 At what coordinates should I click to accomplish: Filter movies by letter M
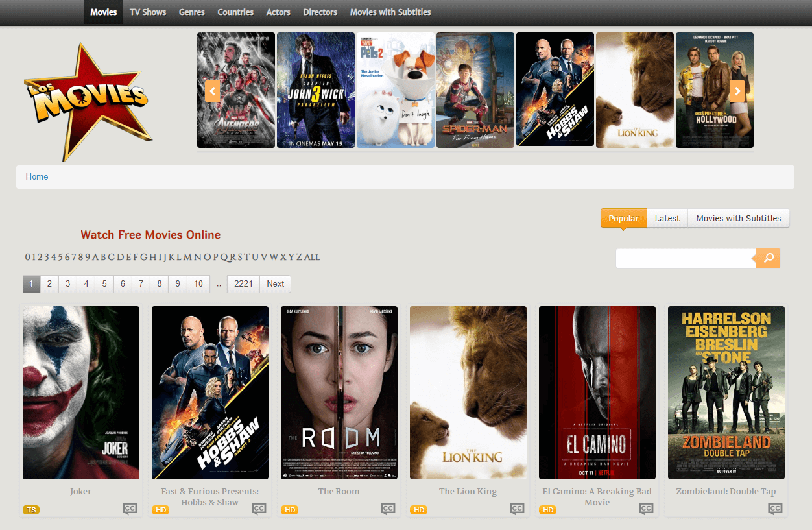(x=187, y=257)
